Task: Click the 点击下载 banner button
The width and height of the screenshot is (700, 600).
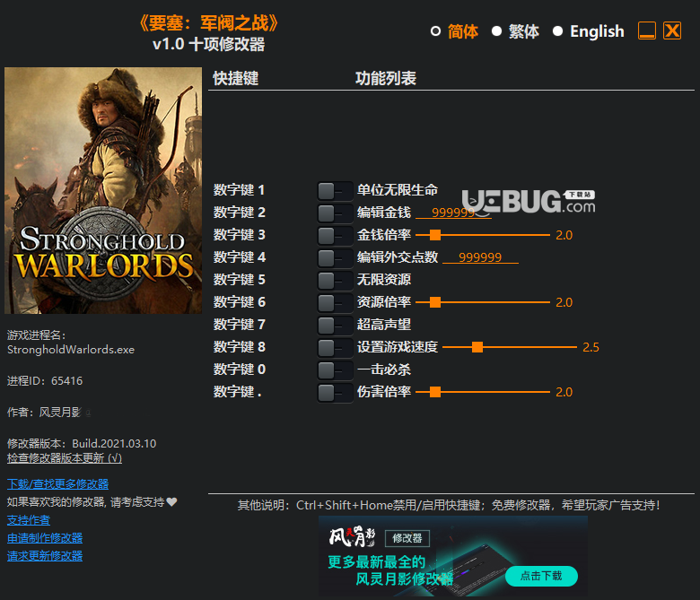Action: [x=541, y=576]
